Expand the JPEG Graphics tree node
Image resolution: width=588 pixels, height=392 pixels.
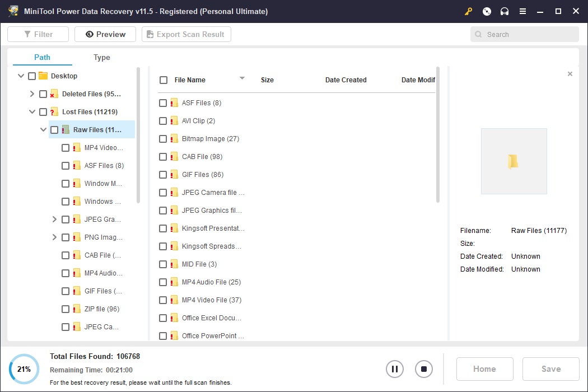tap(54, 219)
